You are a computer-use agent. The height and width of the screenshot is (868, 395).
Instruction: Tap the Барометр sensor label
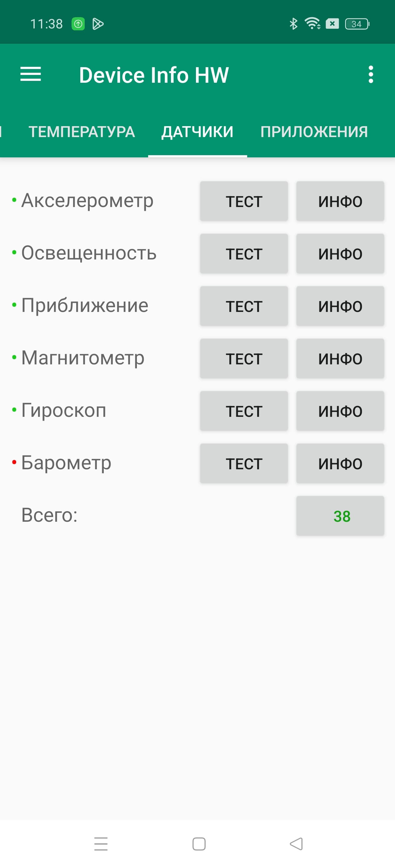click(66, 463)
